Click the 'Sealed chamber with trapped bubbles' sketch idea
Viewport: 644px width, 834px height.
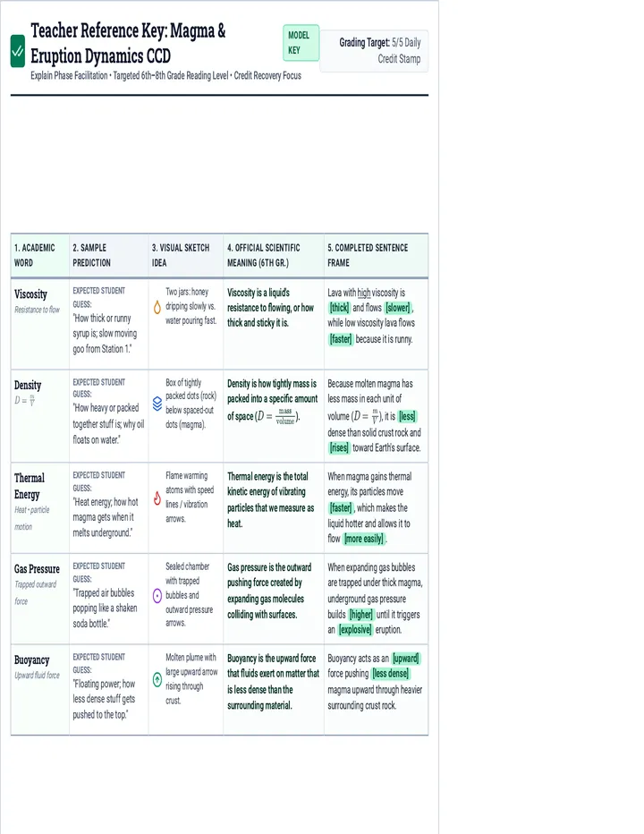pos(189,594)
